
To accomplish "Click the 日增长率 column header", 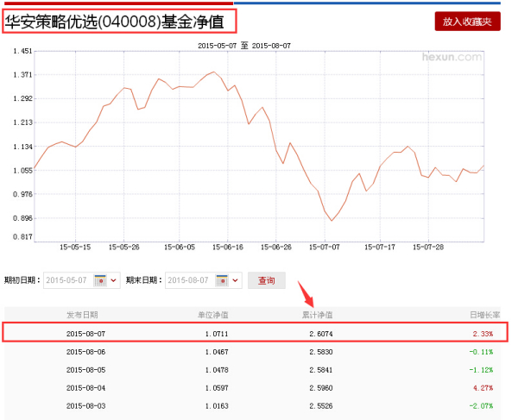I will point(485,315).
